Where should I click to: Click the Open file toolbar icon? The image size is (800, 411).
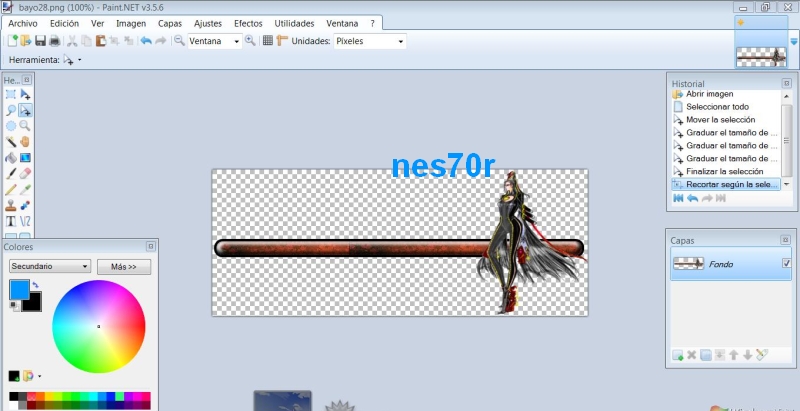click(26, 41)
